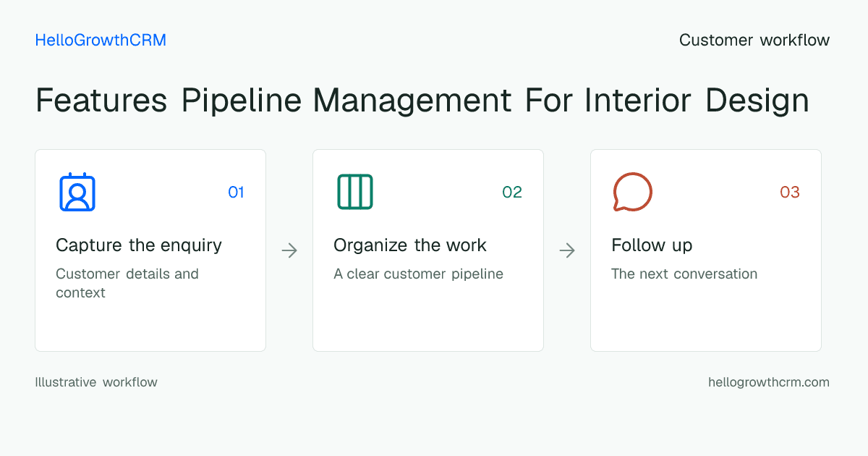The image size is (868, 456).
Task: Click the 'Features Pipeline Management For Interior Design' heading
Action: 422,100
